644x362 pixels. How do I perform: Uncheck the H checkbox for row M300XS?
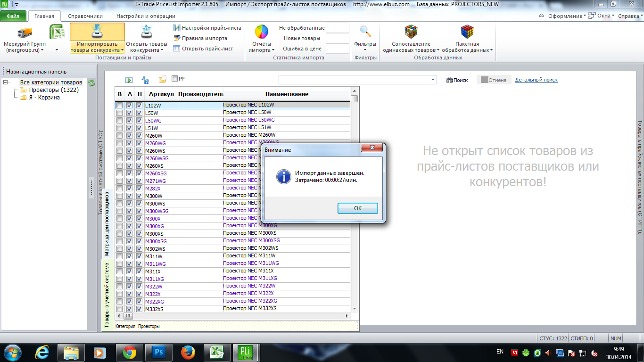click(139, 234)
